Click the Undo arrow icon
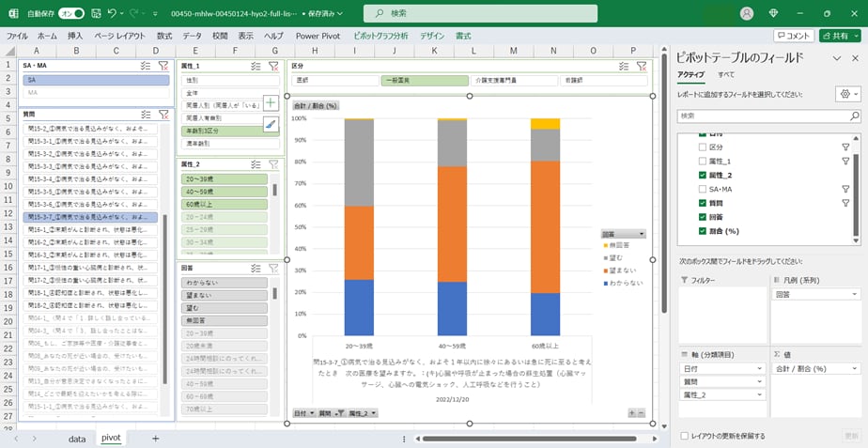The image size is (868, 448). click(x=113, y=13)
